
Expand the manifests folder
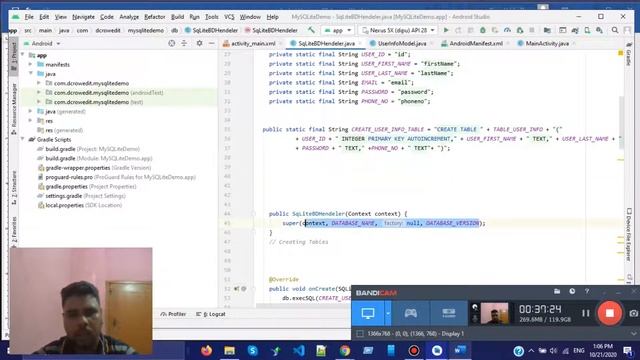31,64
